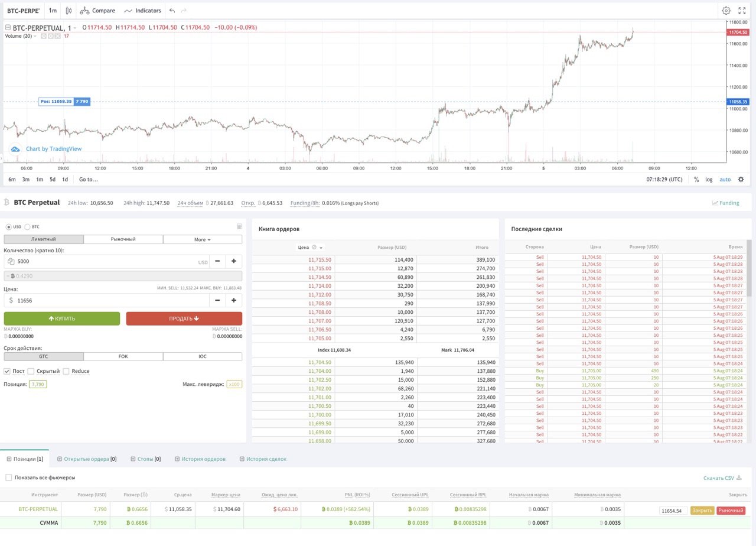Select the BTC-PERPE symbol search box
The image size is (756, 546).
click(x=23, y=11)
